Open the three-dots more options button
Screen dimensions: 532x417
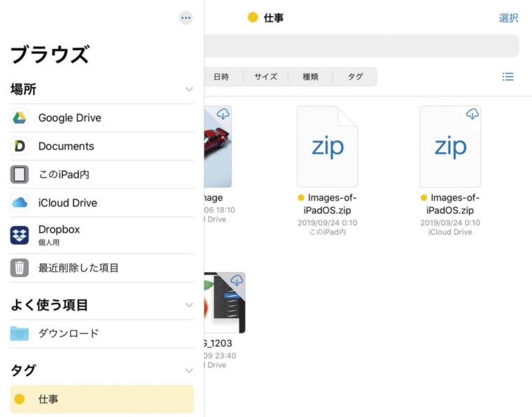[x=186, y=17]
